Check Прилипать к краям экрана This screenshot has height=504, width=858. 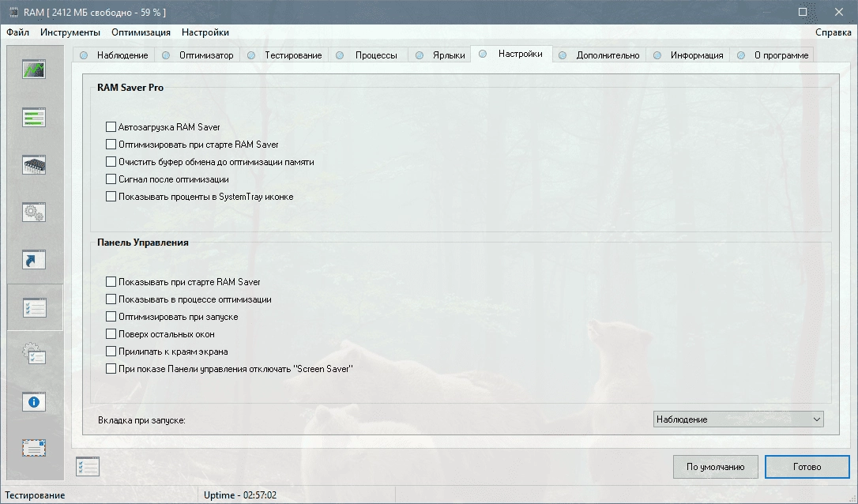[x=111, y=352]
